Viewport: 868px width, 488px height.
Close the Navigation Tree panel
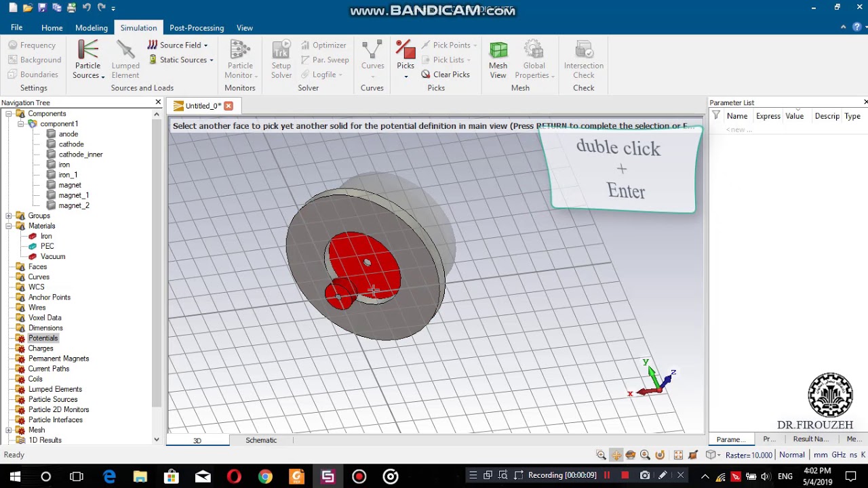158,102
